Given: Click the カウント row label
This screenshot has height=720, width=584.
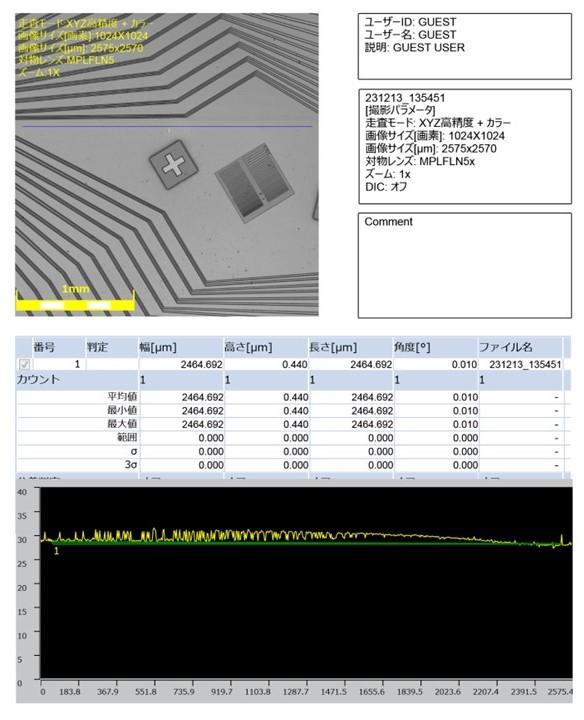Looking at the screenshot, I should tap(39, 380).
